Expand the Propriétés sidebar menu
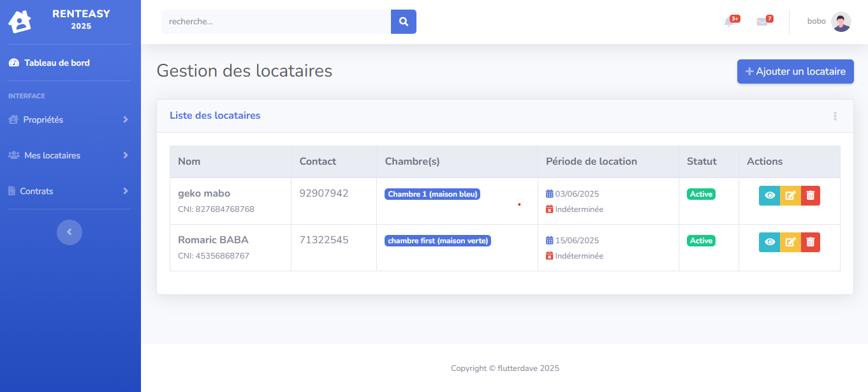868x392 pixels. coord(70,119)
